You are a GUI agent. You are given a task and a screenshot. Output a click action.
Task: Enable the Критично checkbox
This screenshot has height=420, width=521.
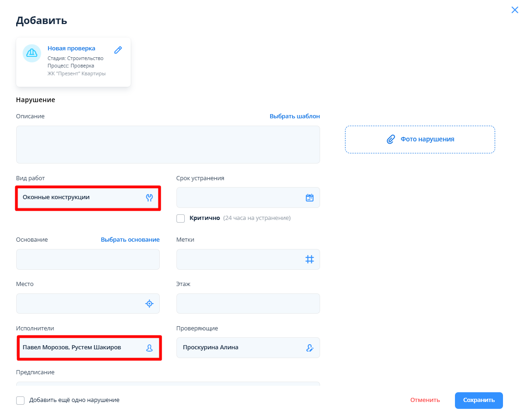(181, 218)
